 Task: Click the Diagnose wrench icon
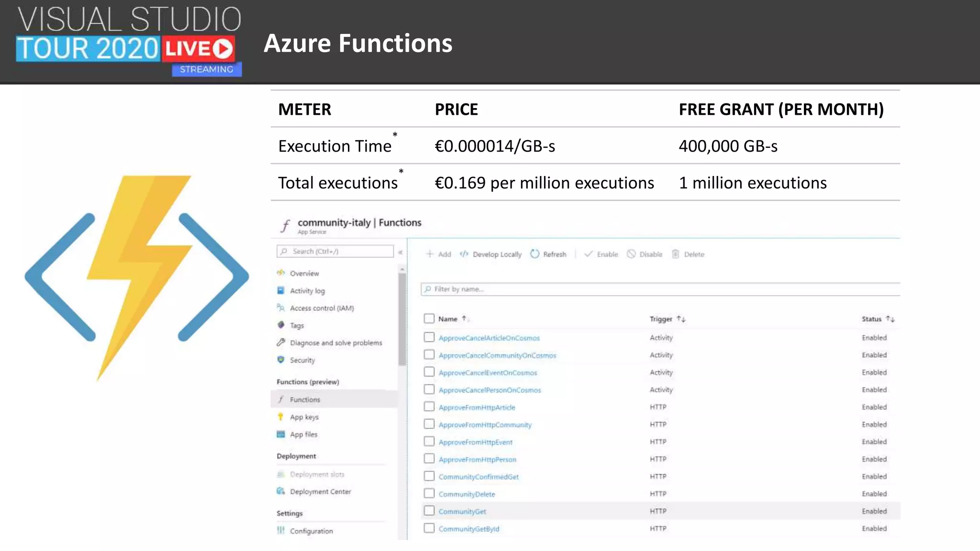click(281, 342)
